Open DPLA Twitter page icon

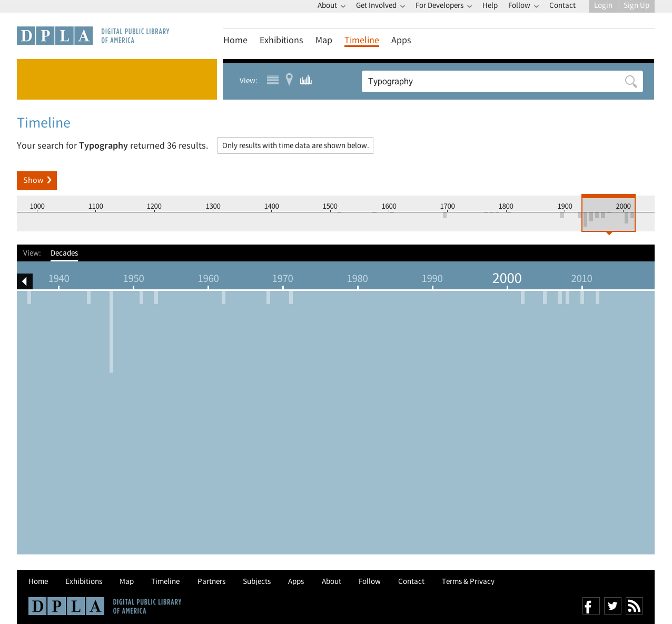(612, 606)
